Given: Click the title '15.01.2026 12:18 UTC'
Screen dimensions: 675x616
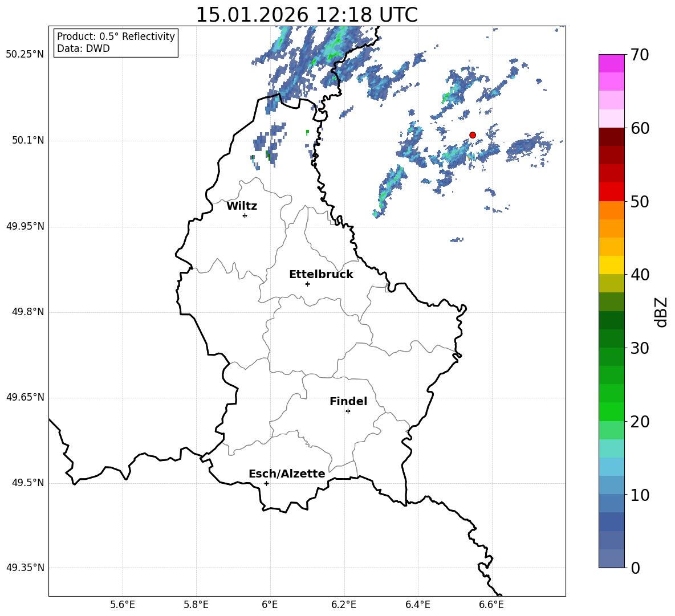Looking at the screenshot, I should [x=307, y=15].
